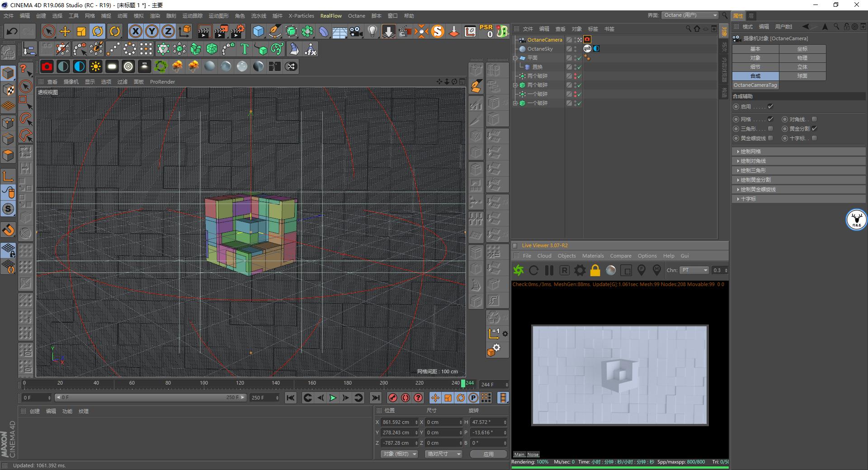The image size is (868, 470).
Task: Open the Materials menu in Live Viewer
Action: click(593, 256)
